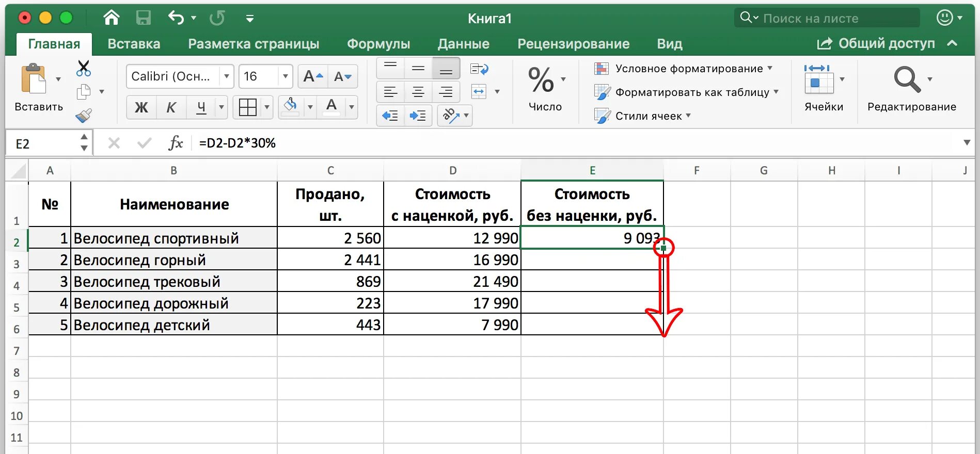Select the Format Painter brush
This screenshot has height=454, width=980.
pyautogui.click(x=84, y=115)
